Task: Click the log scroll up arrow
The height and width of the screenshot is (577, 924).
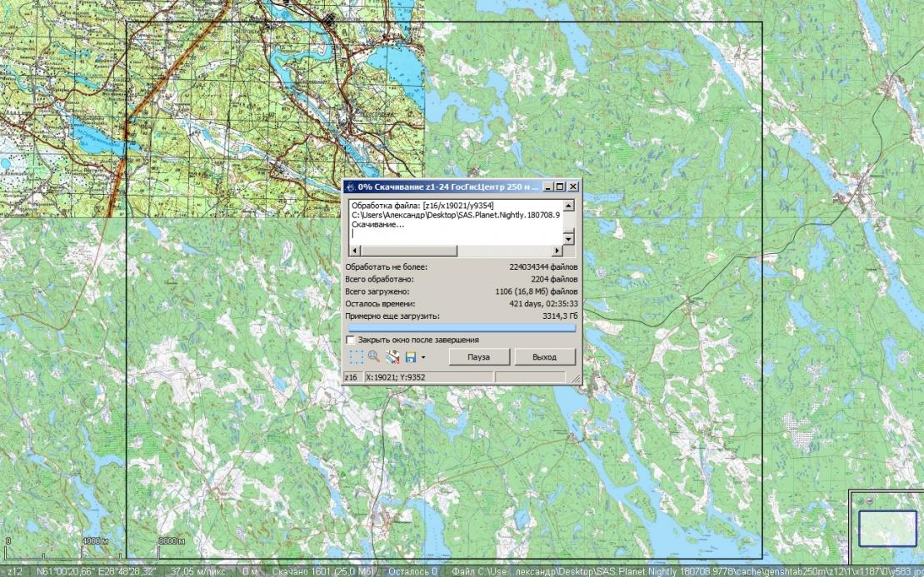Action: [x=569, y=206]
